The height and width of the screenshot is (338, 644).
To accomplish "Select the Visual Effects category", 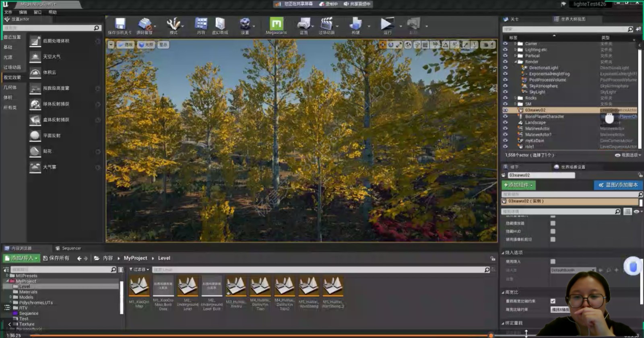I will (x=12, y=77).
